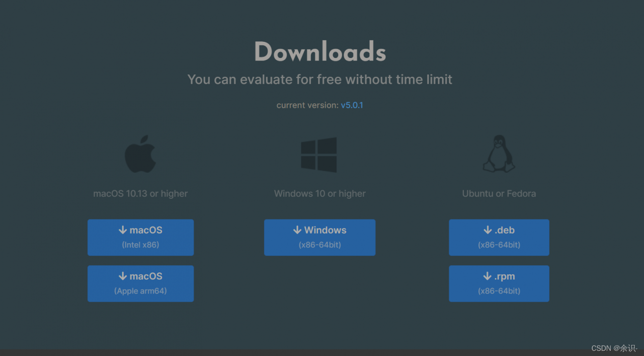
Task: Download macOS Intel x86 build
Action: [140, 237]
